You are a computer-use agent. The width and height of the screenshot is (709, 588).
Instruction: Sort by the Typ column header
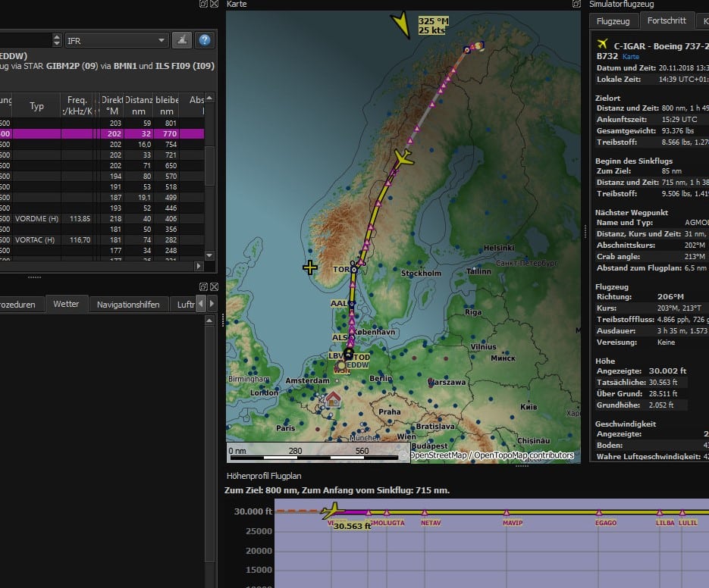(x=36, y=106)
